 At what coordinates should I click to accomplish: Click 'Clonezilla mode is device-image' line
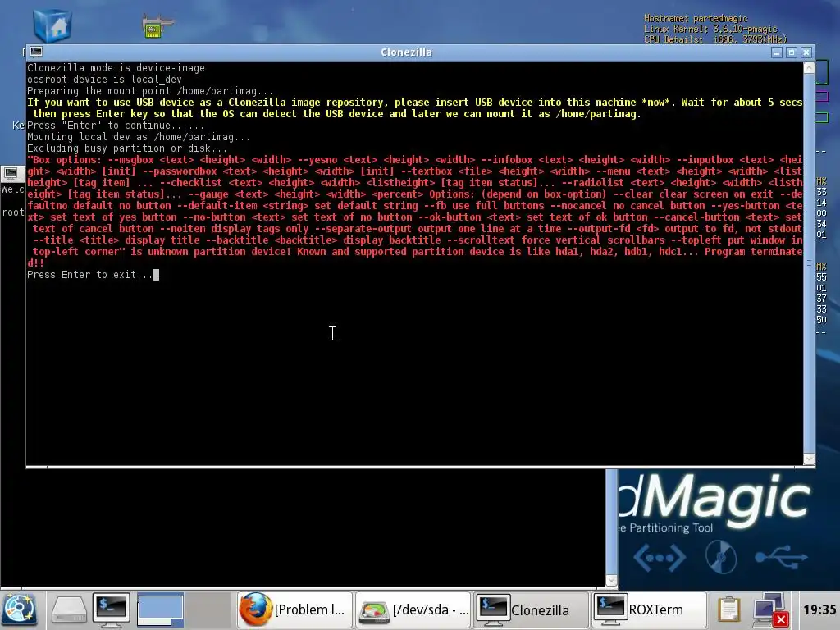(116, 68)
